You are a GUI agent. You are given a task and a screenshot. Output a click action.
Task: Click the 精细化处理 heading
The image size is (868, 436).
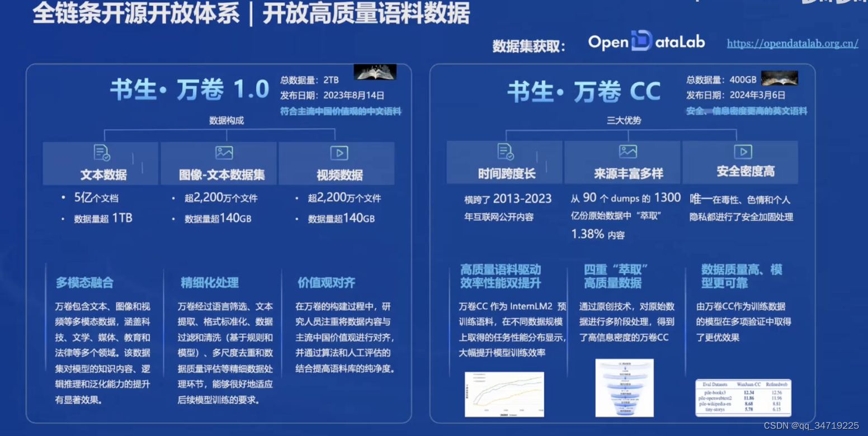point(210,283)
